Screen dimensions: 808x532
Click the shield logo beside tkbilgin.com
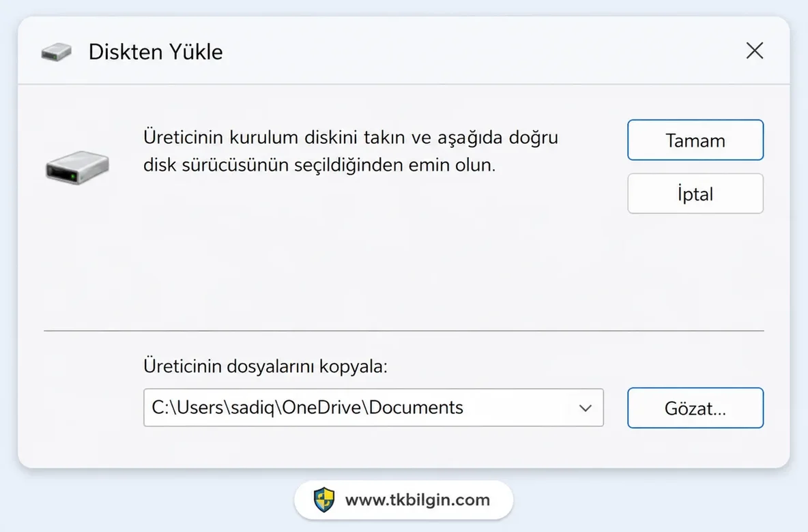tap(324, 499)
